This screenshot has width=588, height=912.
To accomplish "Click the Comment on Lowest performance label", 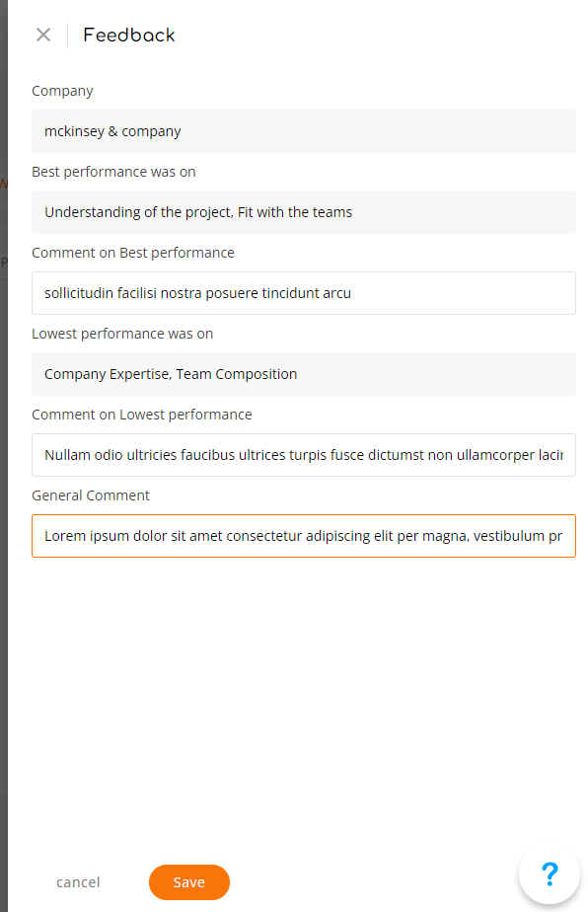I will 141,415.
